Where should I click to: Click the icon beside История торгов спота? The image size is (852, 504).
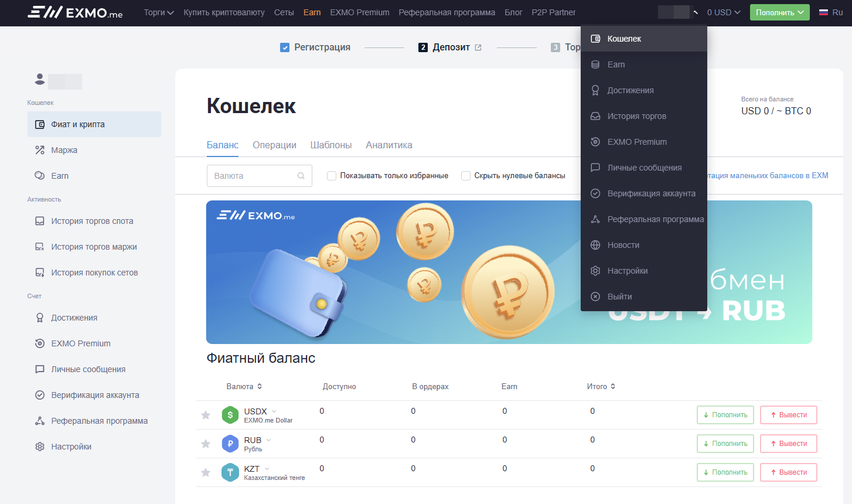click(40, 221)
